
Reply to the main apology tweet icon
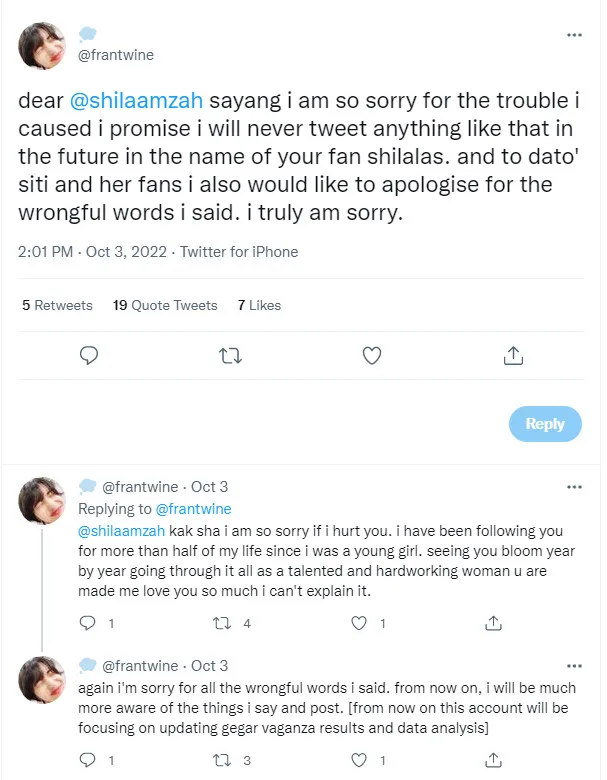point(88,355)
